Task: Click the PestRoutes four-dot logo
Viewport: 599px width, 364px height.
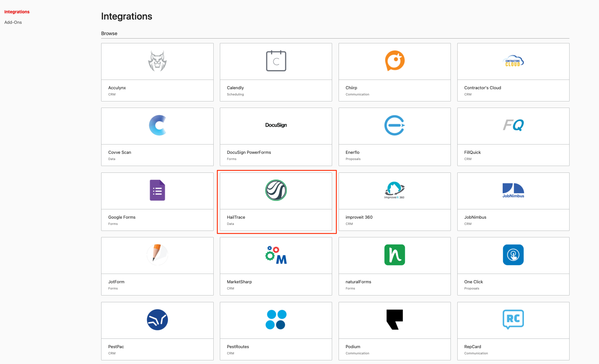Action: point(276,320)
